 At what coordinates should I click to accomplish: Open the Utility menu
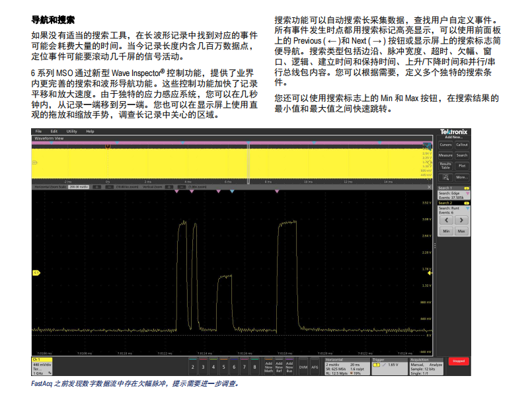pyautogui.click(x=71, y=132)
